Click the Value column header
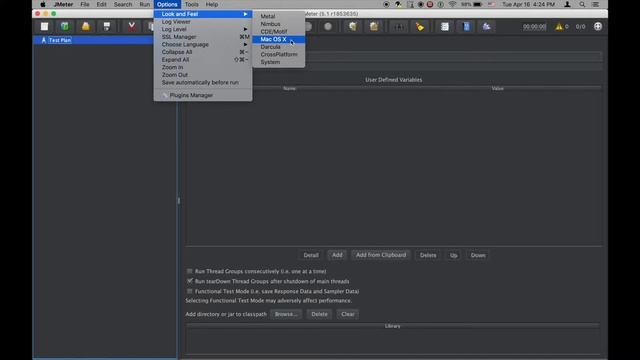Viewport: 640px width, 360px height. point(498,89)
